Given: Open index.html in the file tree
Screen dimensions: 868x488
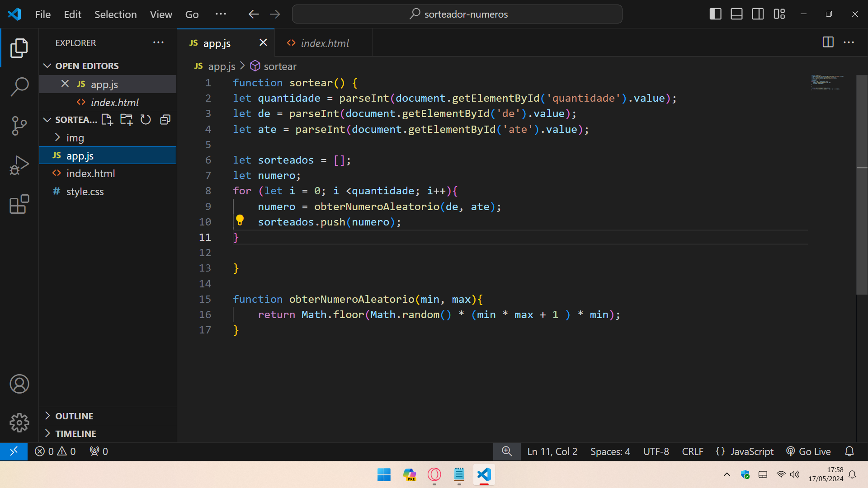Looking at the screenshot, I should (108, 174).
